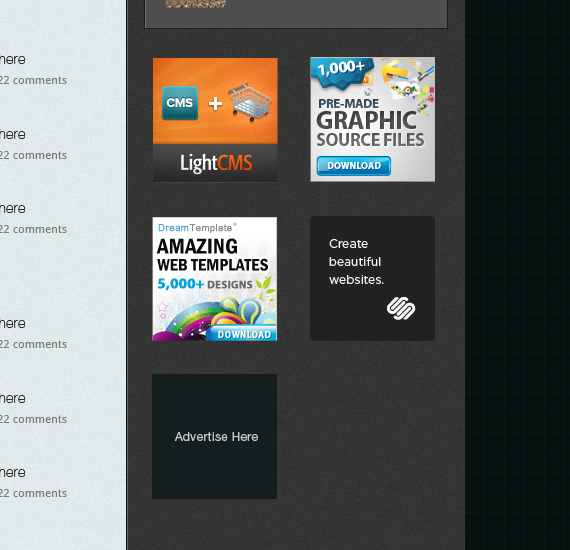Open the third "22 comments" link
Viewport: 570px width, 550px height.
click(x=33, y=229)
